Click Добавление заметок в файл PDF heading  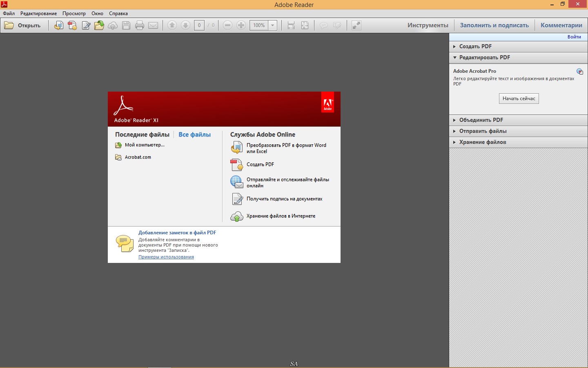pos(177,233)
